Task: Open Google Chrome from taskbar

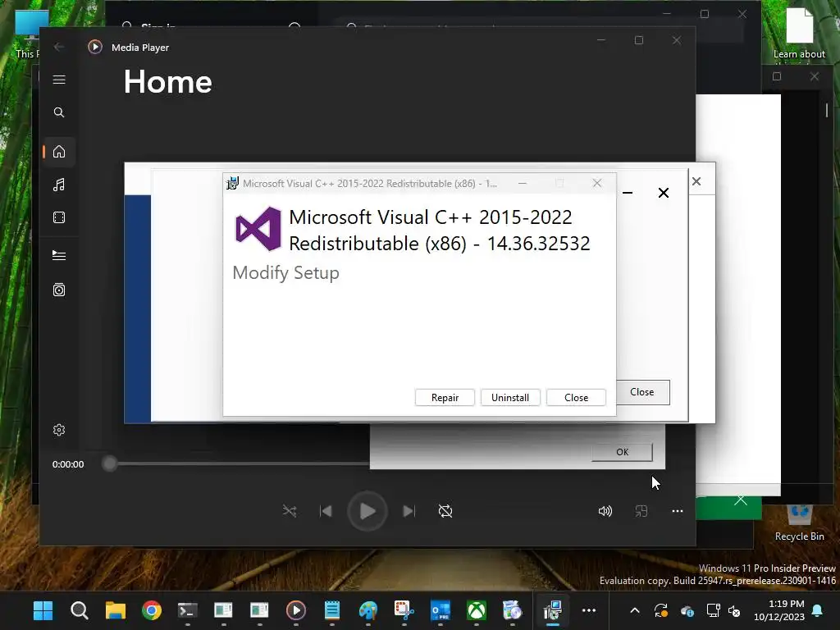Action: point(152,610)
